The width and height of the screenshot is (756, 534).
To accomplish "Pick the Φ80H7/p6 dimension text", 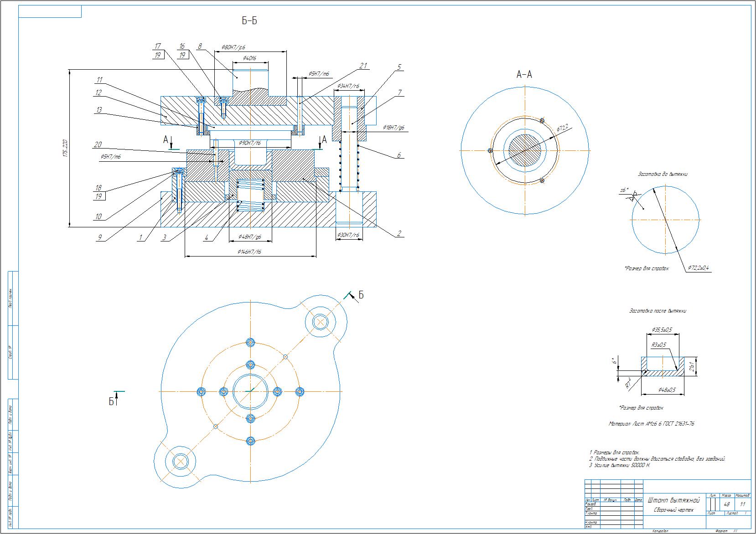I will (233, 47).
